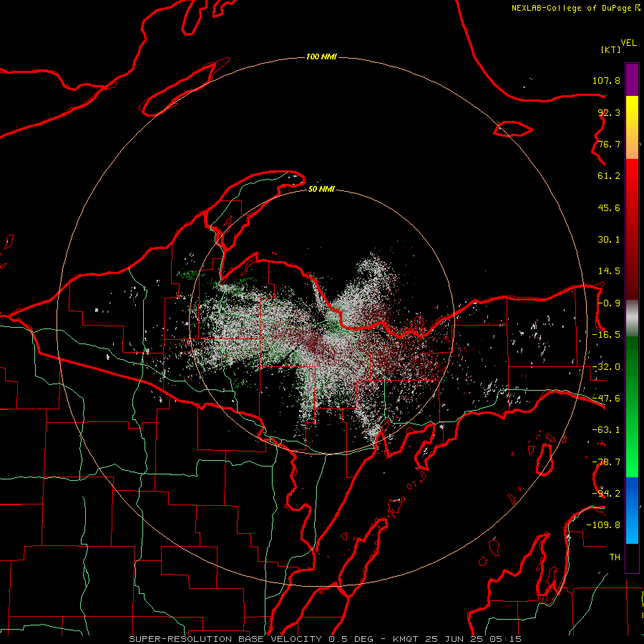This screenshot has width=644, height=644.
Task: Click the 50 NMI range ring label
Action: [321, 190]
